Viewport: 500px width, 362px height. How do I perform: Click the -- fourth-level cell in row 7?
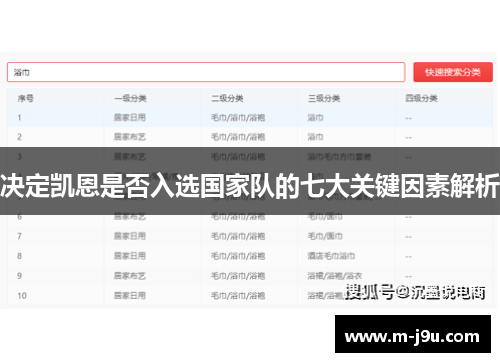click(408, 237)
